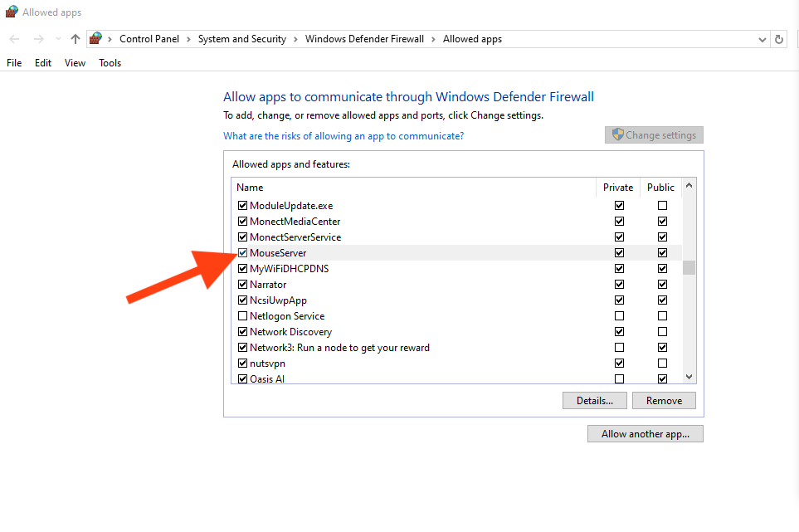
Task: Toggle the ModuleUpdate.exe name checkbox
Action: [242, 206]
